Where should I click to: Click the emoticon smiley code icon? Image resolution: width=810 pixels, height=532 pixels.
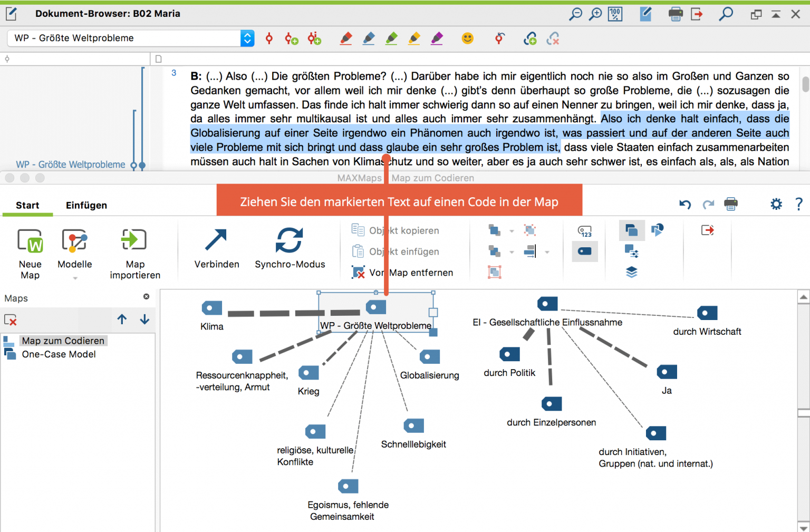coord(467,38)
